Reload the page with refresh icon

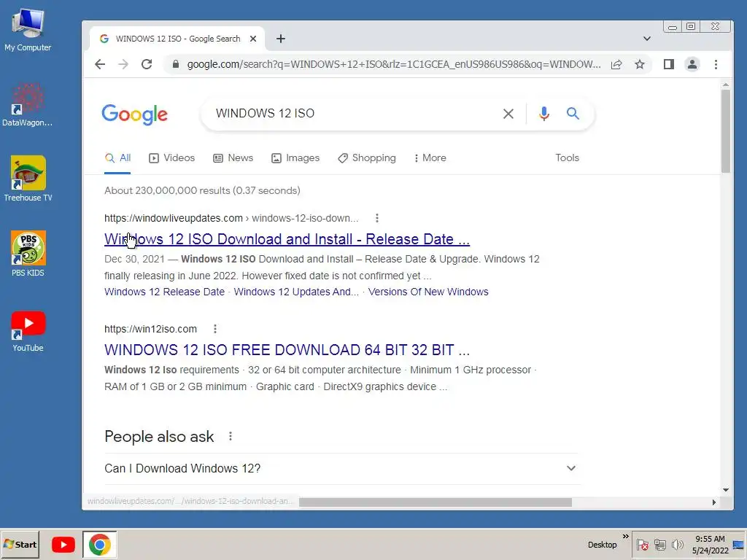[x=147, y=64]
